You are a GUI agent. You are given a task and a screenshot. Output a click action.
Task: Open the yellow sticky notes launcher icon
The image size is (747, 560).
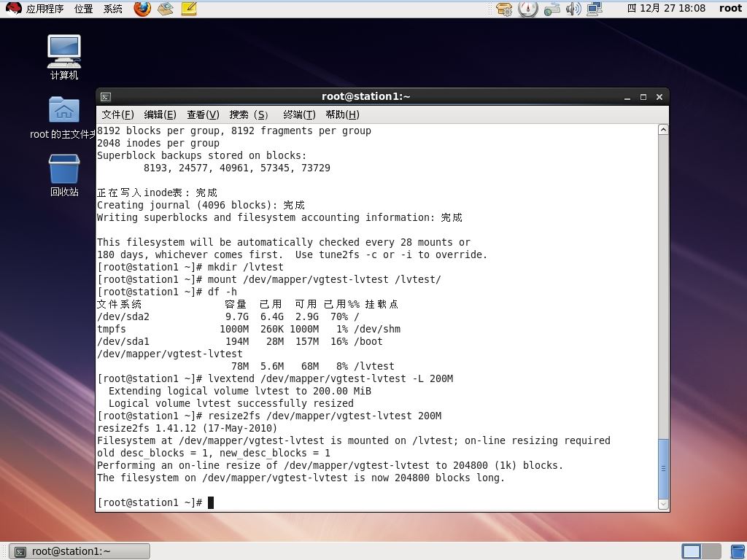pos(189,9)
